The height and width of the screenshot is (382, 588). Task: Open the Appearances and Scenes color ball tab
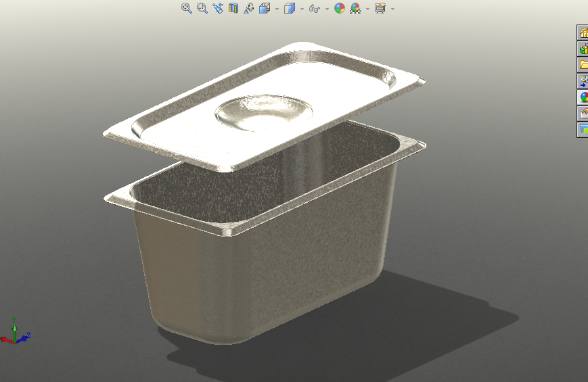(x=583, y=97)
